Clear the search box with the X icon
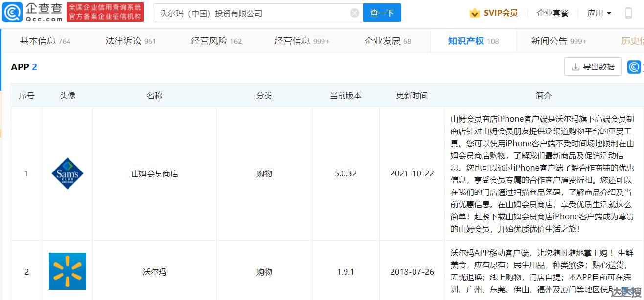644x300 pixels. point(355,13)
